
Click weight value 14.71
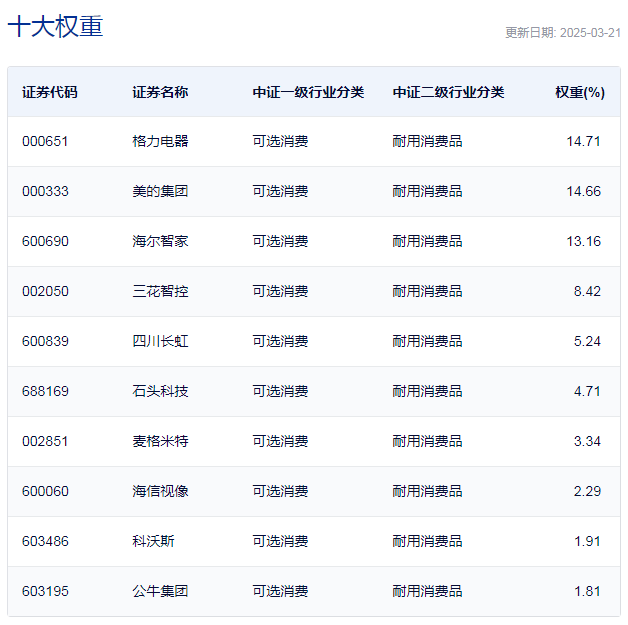pyautogui.click(x=583, y=141)
